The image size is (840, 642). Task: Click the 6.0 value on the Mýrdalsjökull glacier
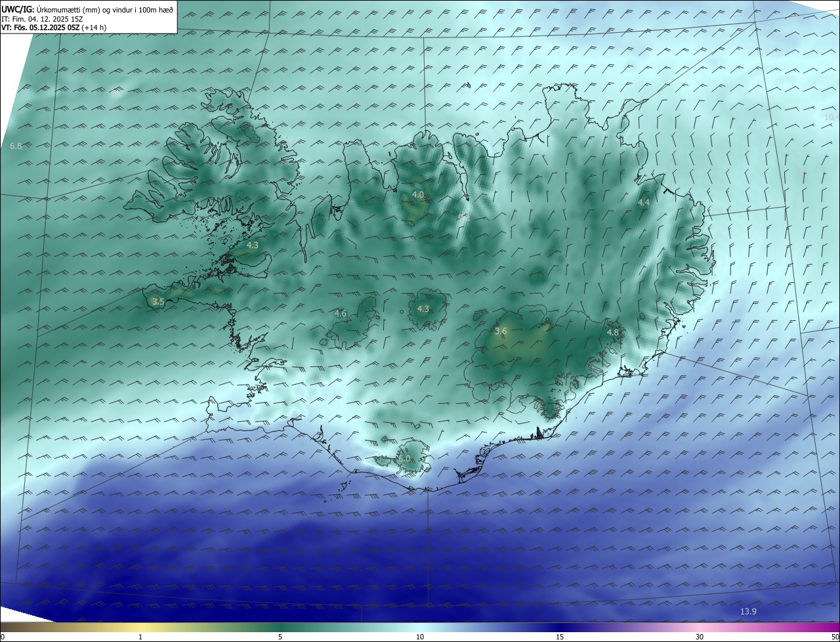coord(404,459)
